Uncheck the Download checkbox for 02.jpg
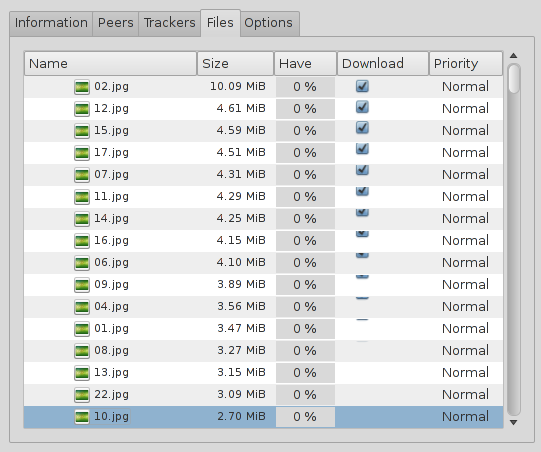 [362, 86]
